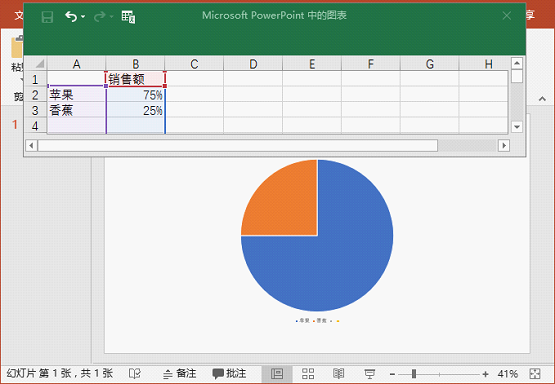The width and height of the screenshot is (555, 384).
Task: Open the Redo dropdown arrow
Action: [111, 17]
